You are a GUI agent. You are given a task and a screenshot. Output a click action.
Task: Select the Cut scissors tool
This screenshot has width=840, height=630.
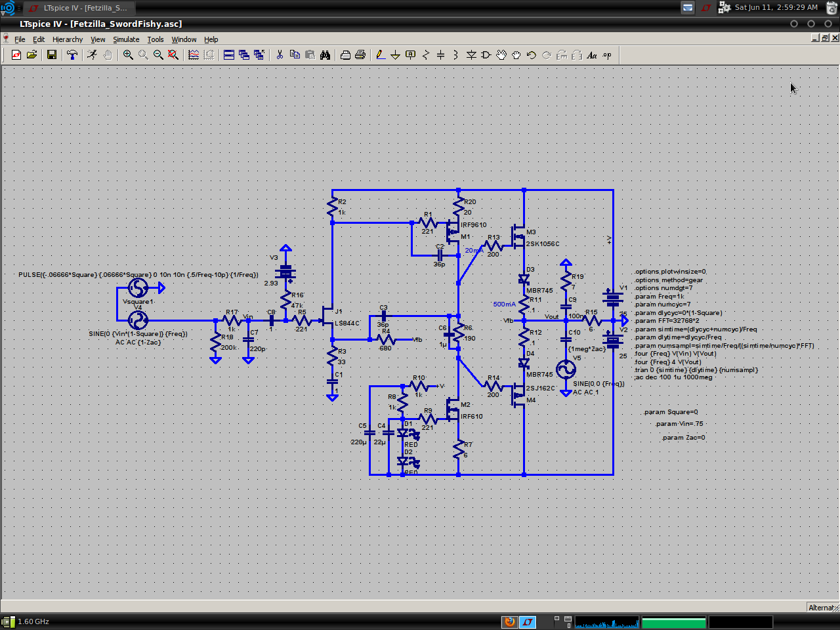tap(280, 55)
